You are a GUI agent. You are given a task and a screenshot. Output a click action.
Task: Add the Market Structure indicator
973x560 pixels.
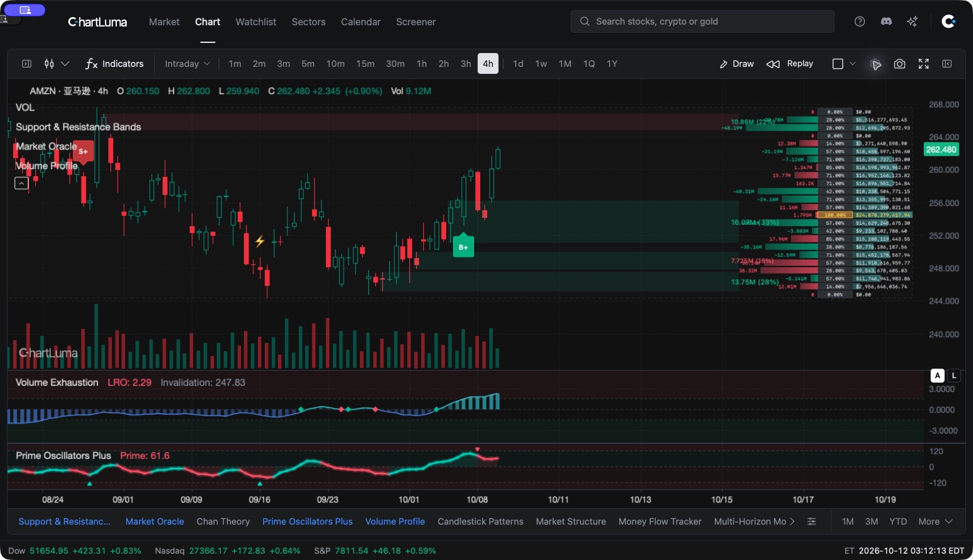pyautogui.click(x=571, y=521)
